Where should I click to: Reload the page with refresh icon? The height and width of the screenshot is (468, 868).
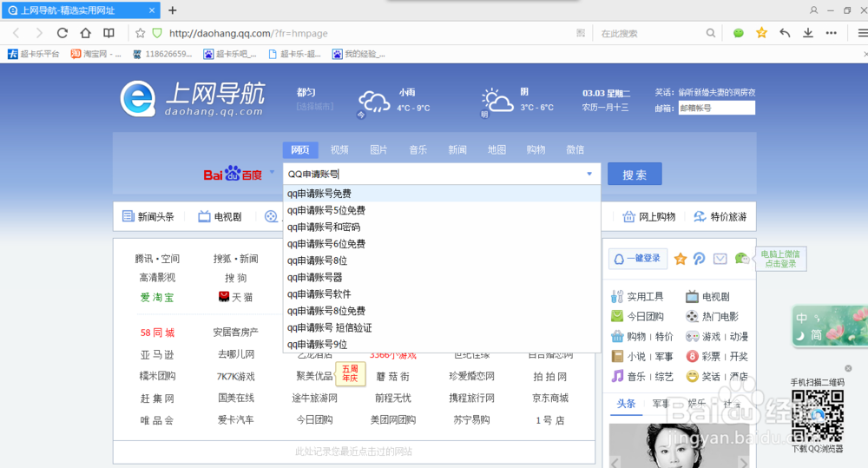(62, 33)
